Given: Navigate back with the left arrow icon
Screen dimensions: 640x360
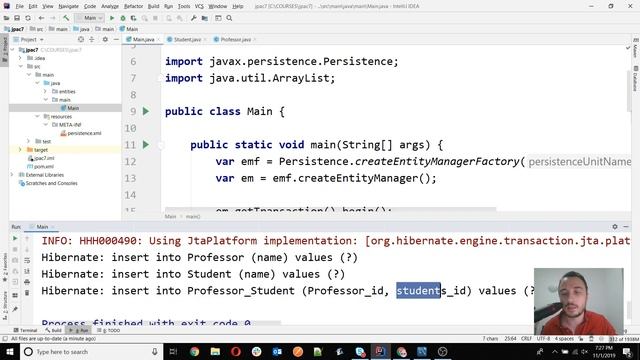Looking at the screenshot, I should [x=41, y=18].
